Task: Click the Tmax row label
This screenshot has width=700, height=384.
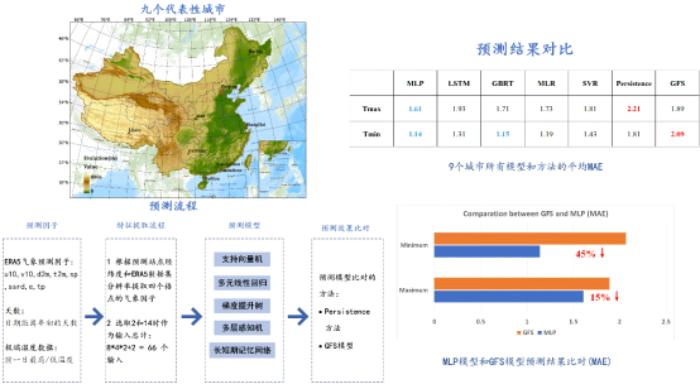Action: coord(371,109)
